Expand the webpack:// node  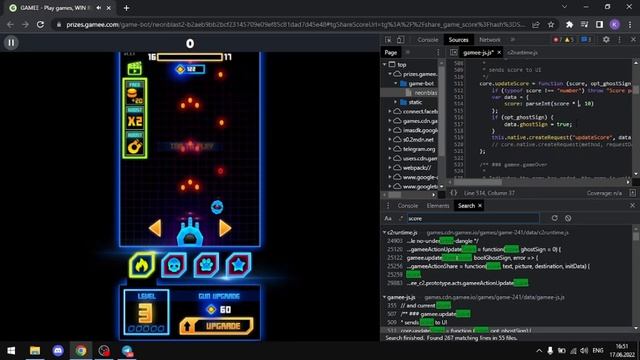[390, 168]
